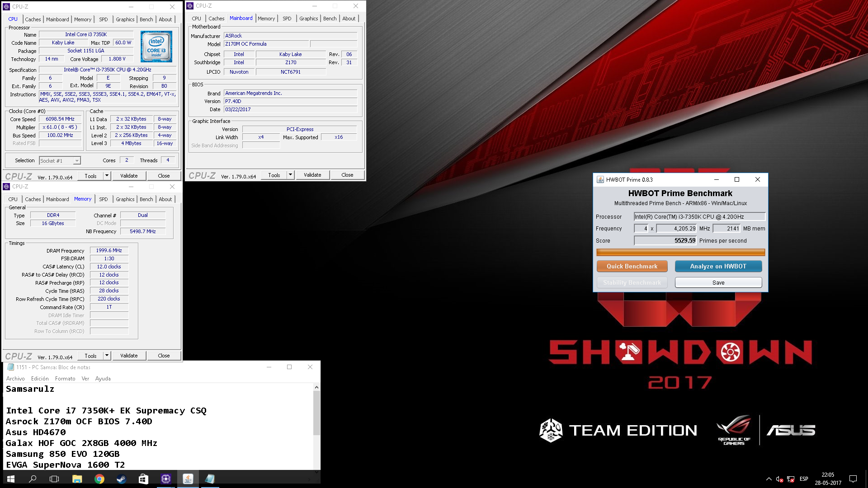868x488 pixels.
Task: Open the About tab in the Mainboard window
Action: tap(349, 19)
